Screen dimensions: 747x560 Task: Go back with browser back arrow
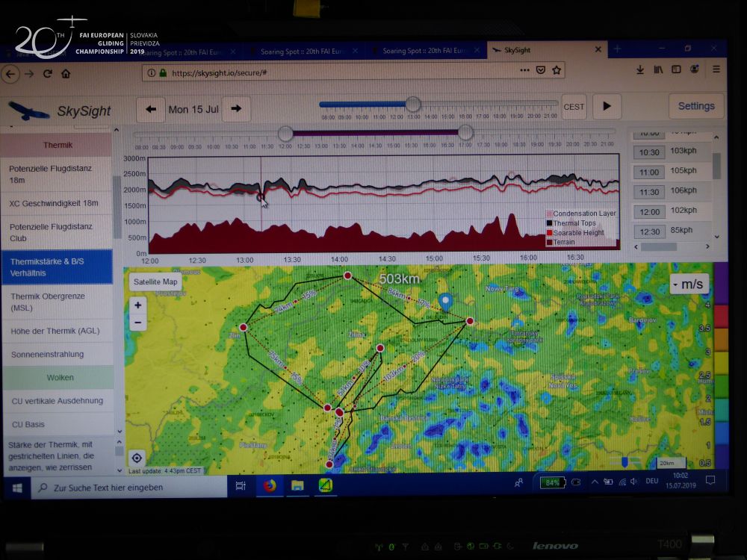10,74
